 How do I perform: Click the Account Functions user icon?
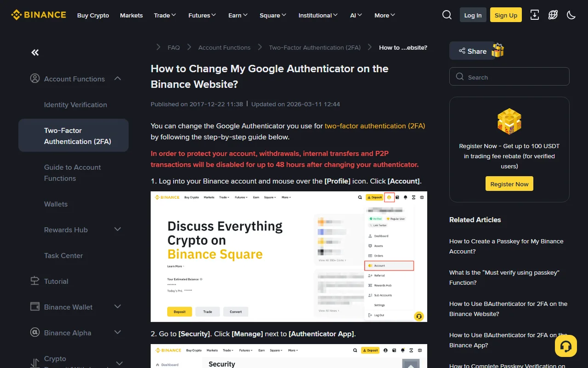coord(34,78)
